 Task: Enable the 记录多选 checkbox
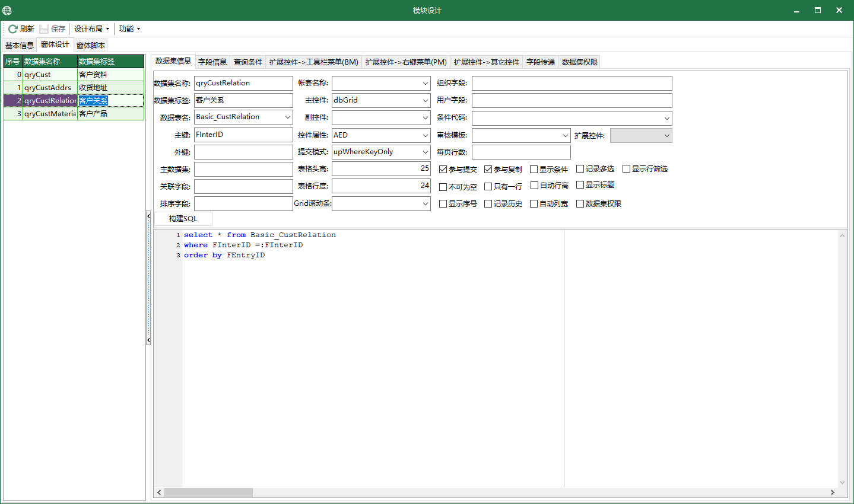coord(580,168)
